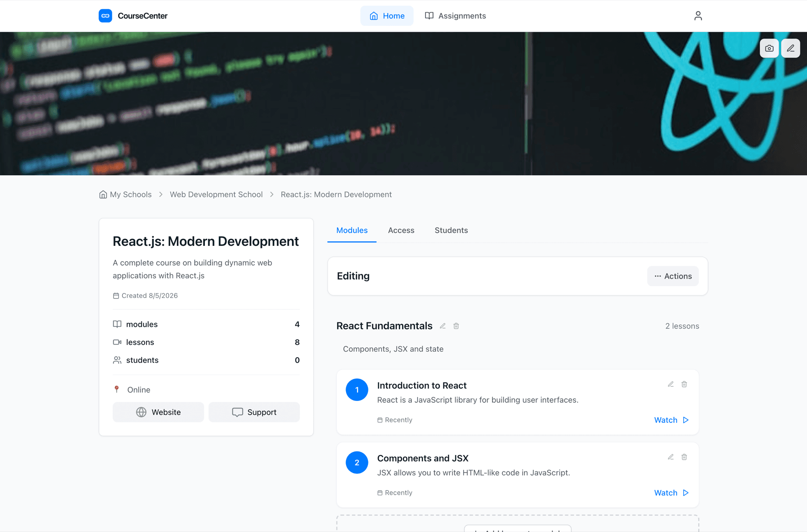Click the home icon in breadcrumb
This screenshot has width=807, height=532.
(103, 195)
